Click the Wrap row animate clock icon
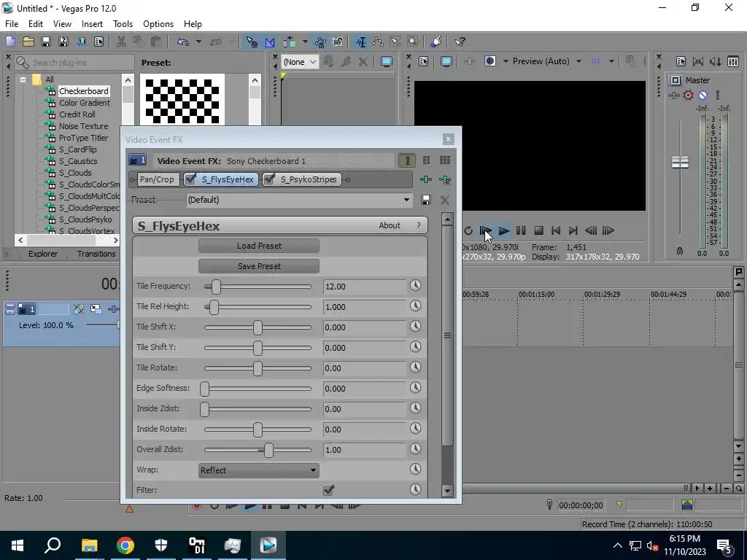 (415, 470)
